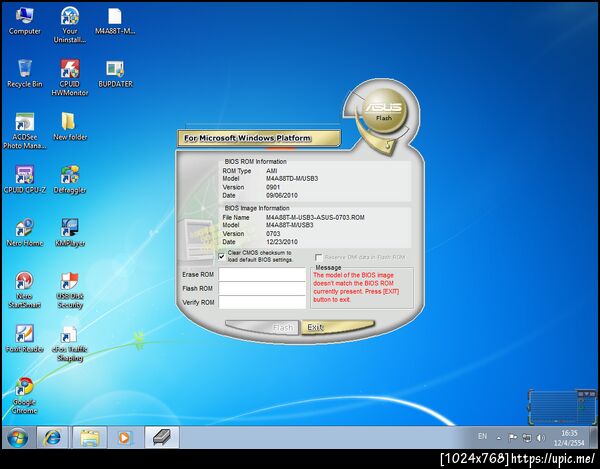
Task: Click the Verify ROM progress bar
Action: click(262, 302)
